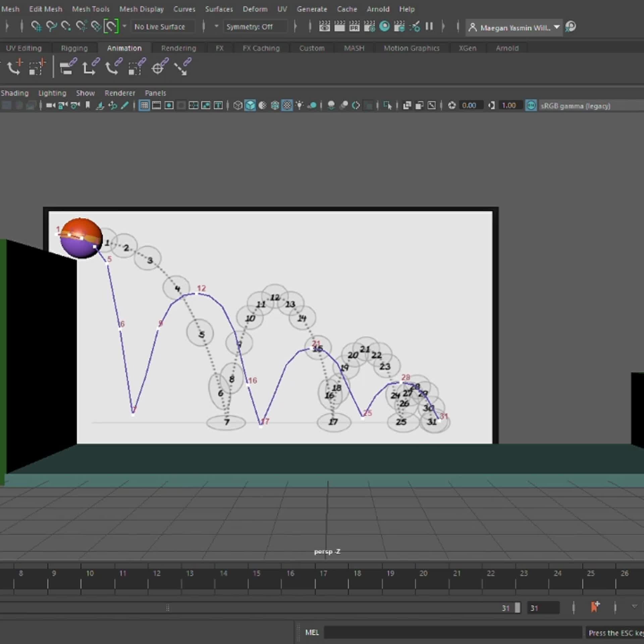The image size is (644, 644).
Task: Open the Symmetry: Off dropdown
Action: 256,26
